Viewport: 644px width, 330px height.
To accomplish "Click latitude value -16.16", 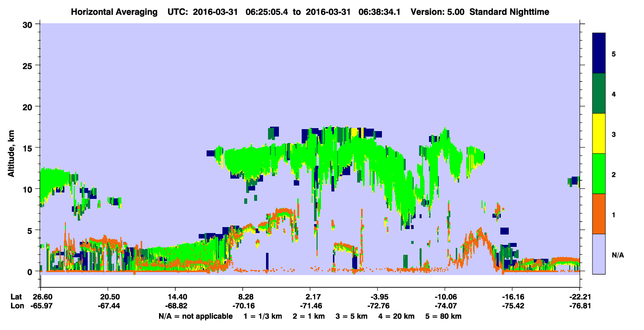I will (512, 297).
